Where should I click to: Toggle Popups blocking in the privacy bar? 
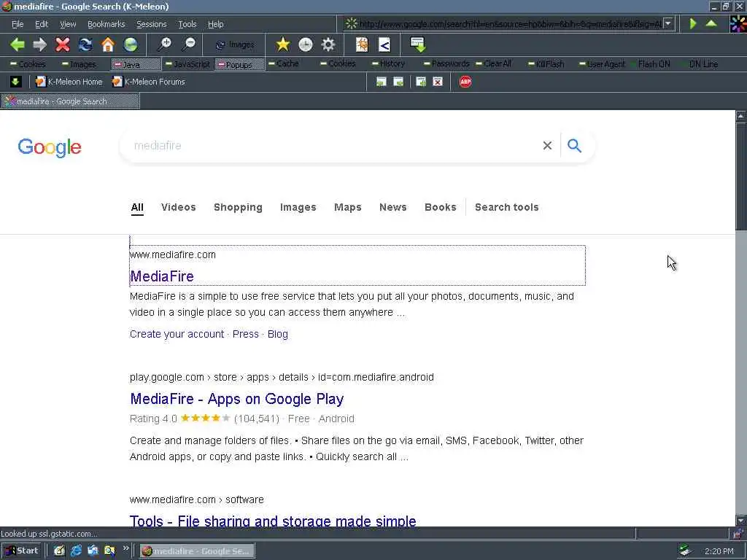pos(239,64)
